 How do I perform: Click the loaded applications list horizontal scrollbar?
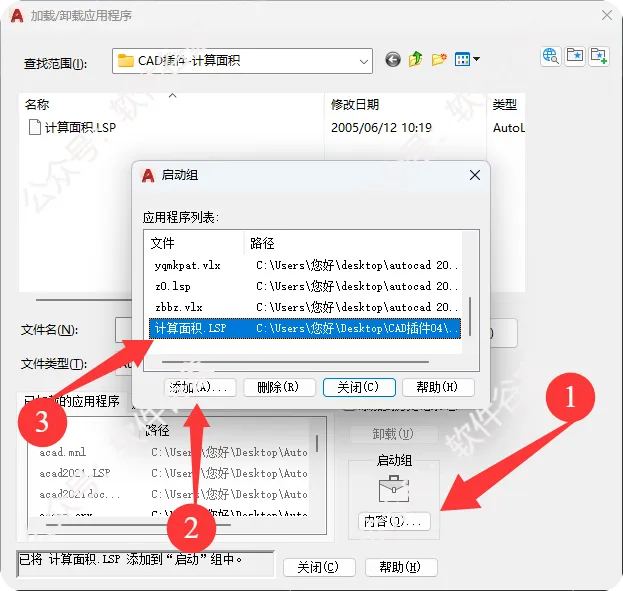[138, 525]
